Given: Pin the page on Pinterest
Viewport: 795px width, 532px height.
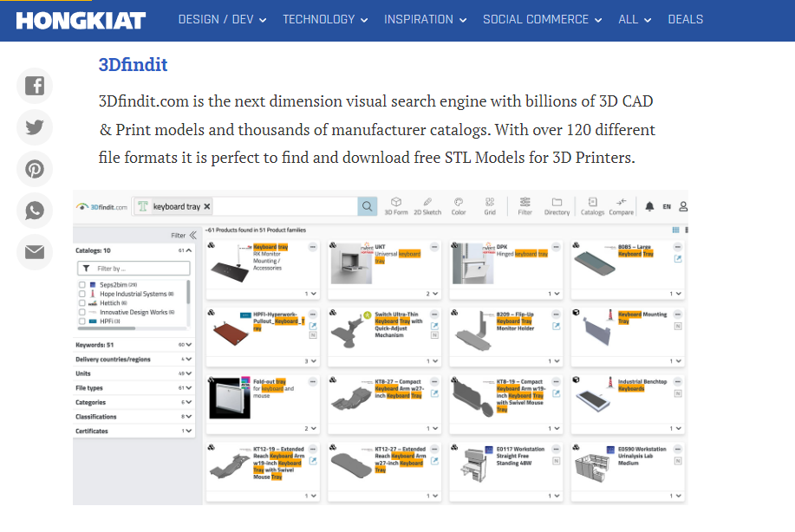Looking at the screenshot, I should pyautogui.click(x=35, y=169).
